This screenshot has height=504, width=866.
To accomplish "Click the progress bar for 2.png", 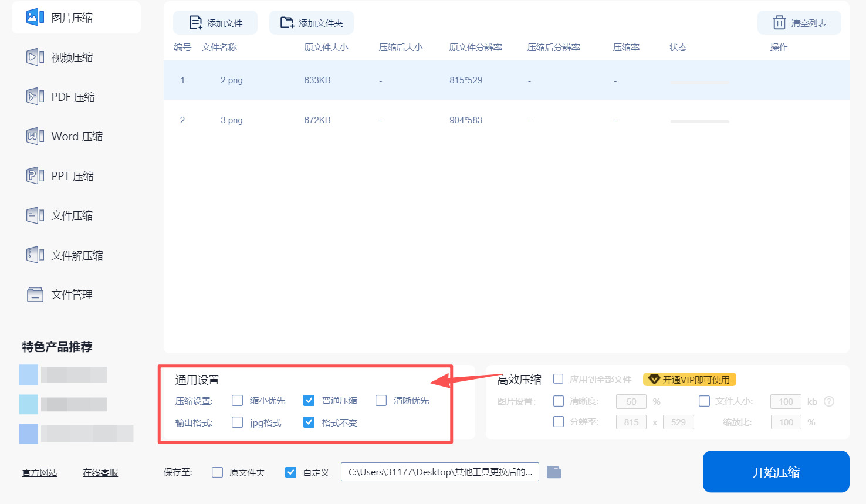I will coord(699,82).
